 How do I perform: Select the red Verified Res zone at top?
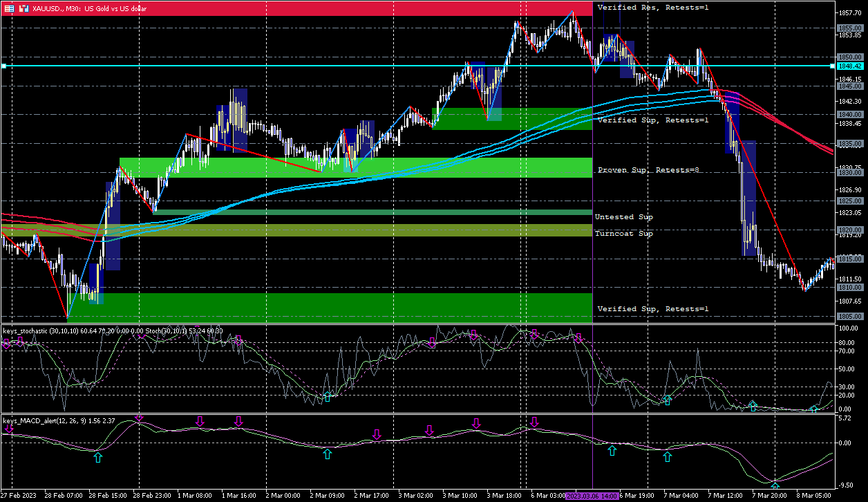click(296, 8)
